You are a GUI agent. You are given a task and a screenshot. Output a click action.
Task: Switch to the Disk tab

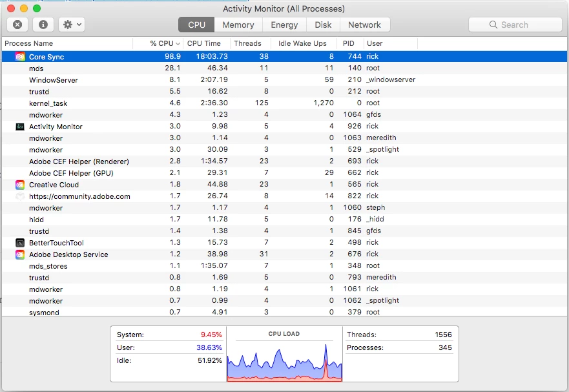323,25
